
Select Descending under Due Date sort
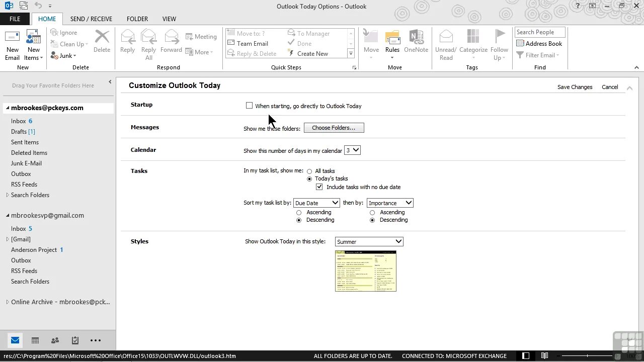click(299, 220)
